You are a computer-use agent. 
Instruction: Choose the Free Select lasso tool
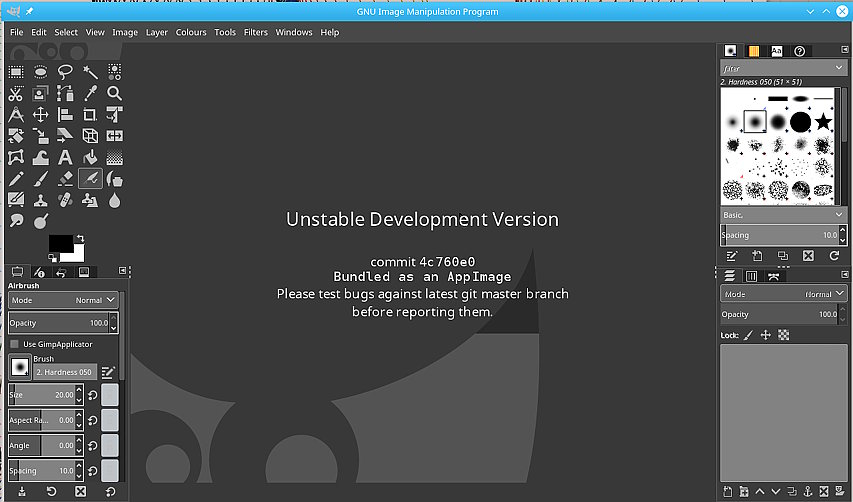[x=65, y=72]
